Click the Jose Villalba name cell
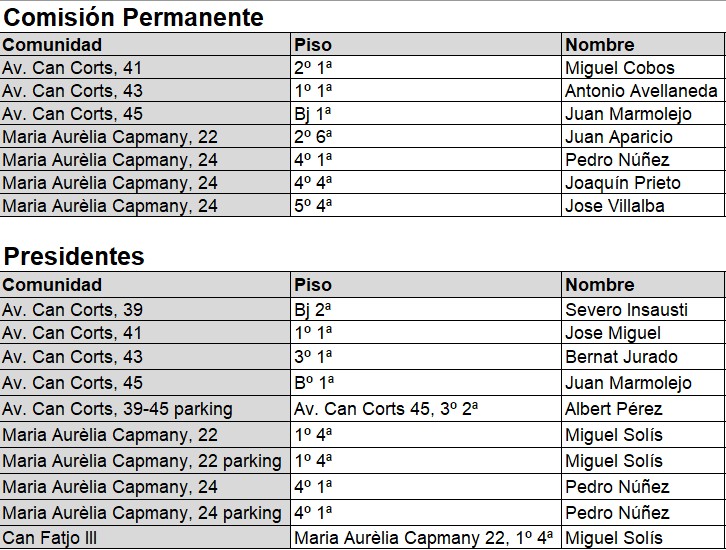Image resolution: width=726 pixels, height=550 pixels. tap(614, 206)
